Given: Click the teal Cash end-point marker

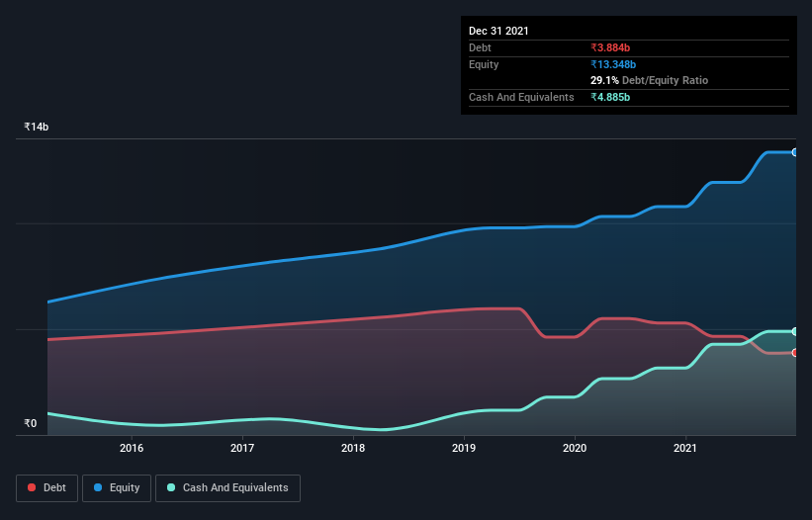Looking at the screenshot, I should [795, 331].
